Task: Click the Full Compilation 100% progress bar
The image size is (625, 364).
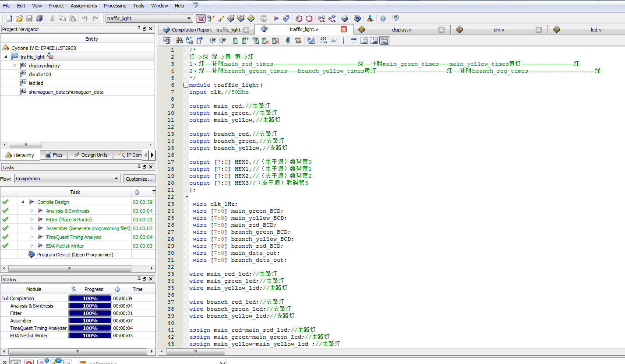Action: (90, 298)
